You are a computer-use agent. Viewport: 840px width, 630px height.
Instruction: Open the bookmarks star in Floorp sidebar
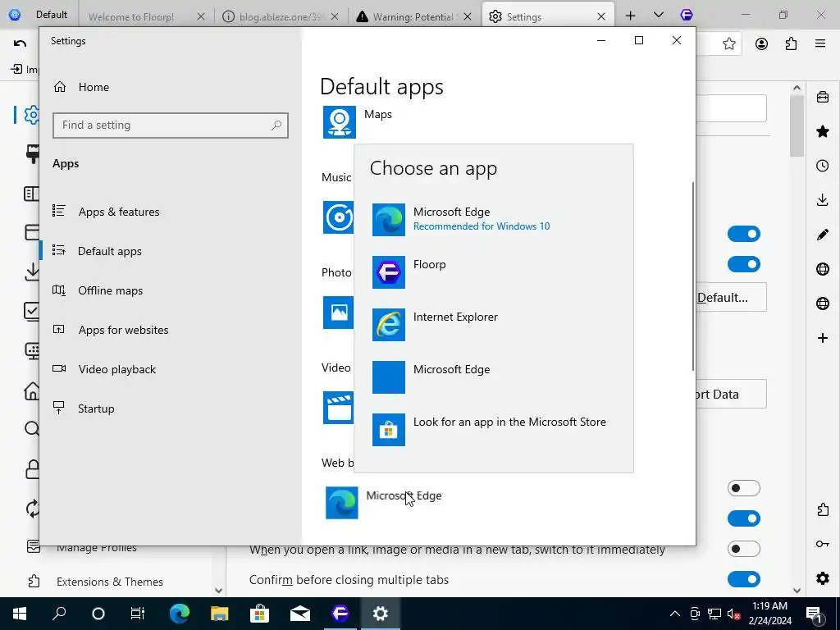(x=823, y=131)
